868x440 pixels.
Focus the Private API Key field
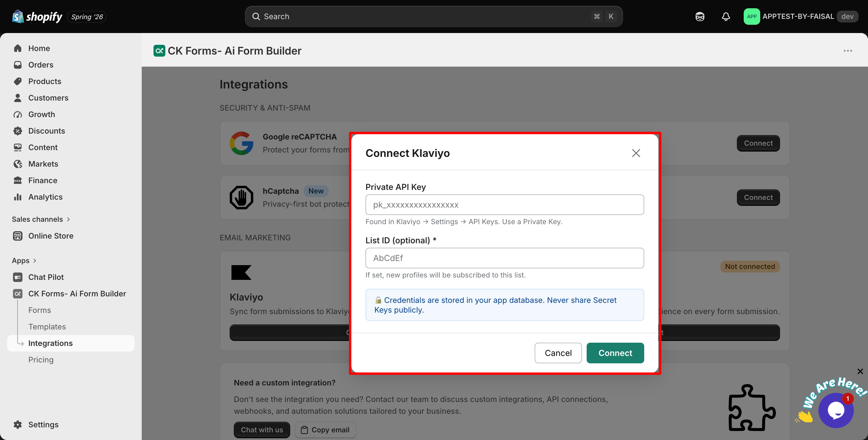coord(505,205)
